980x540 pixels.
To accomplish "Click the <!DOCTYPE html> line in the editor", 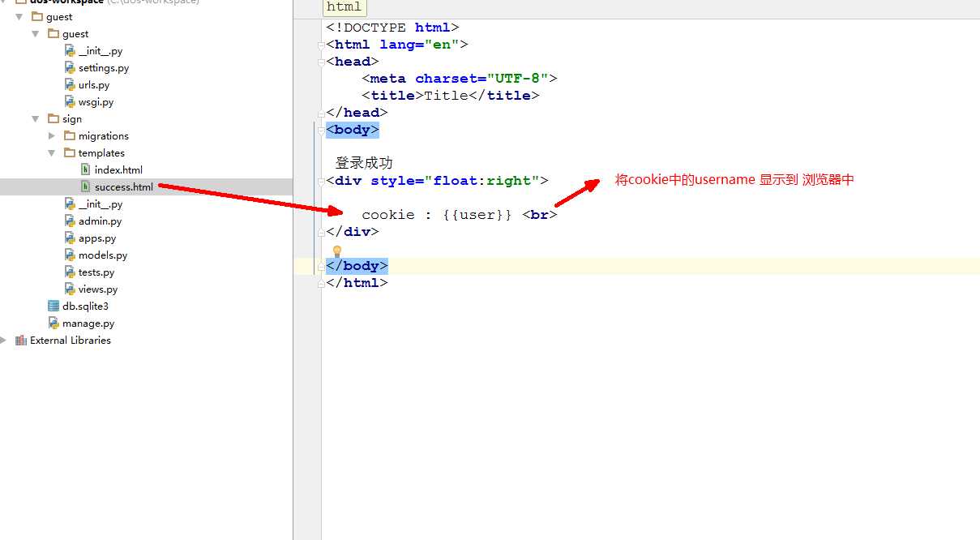I will 392,28.
